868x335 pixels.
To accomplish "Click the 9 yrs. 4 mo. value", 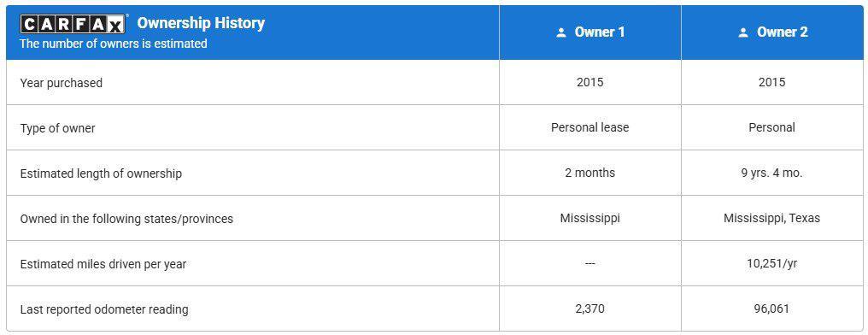I will pos(771,173).
